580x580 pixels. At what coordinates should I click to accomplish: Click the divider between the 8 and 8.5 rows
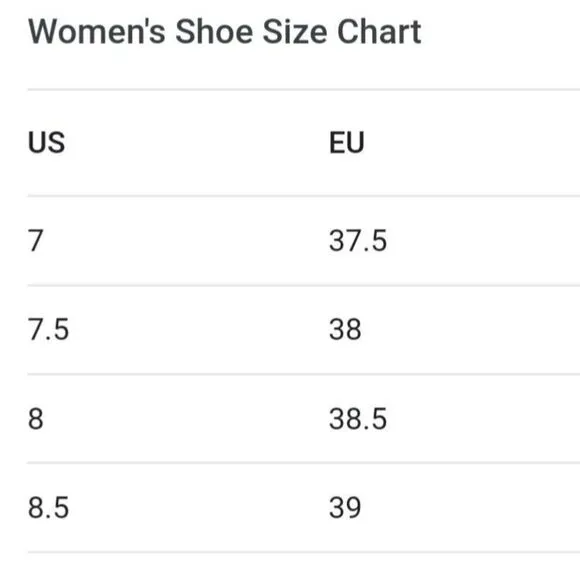click(304, 463)
